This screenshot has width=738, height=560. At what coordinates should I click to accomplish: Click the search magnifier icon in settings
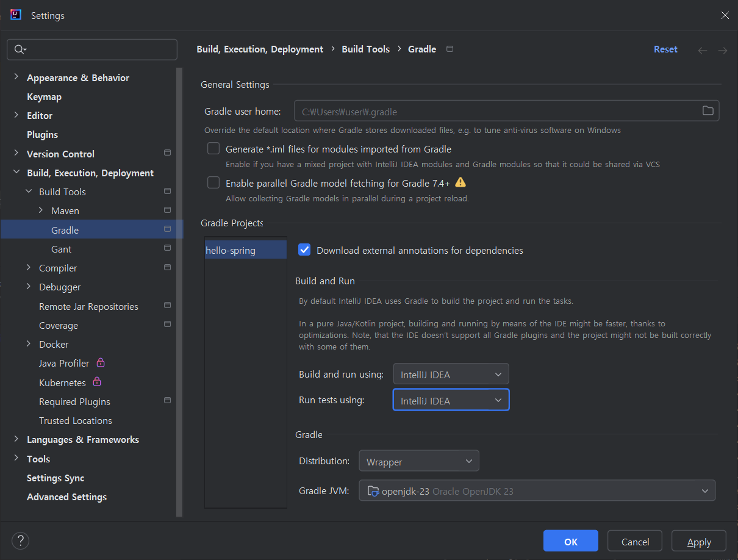[x=20, y=49]
